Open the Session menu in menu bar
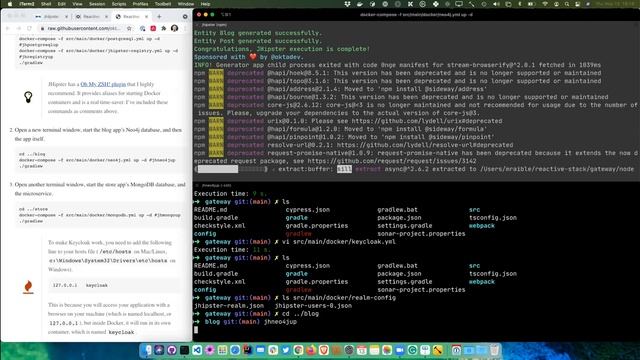Image resolution: width=640 pixels, height=360 pixels. (x=97, y=4)
